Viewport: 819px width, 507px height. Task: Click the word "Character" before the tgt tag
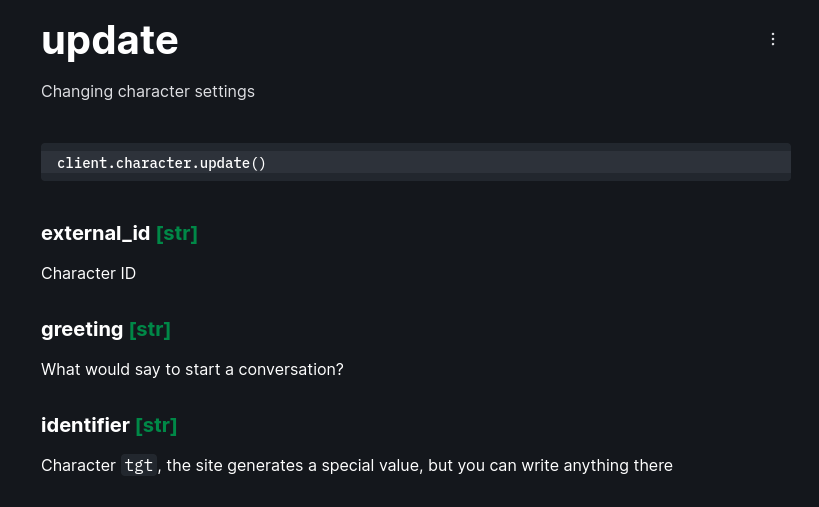[x=78, y=465]
